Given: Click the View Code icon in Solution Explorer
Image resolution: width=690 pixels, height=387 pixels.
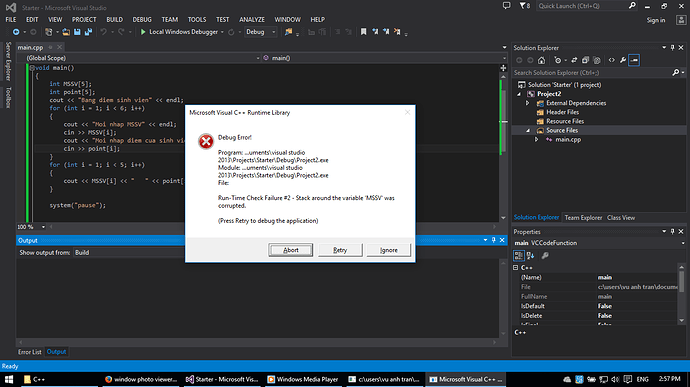Looking at the screenshot, I should point(611,60).
